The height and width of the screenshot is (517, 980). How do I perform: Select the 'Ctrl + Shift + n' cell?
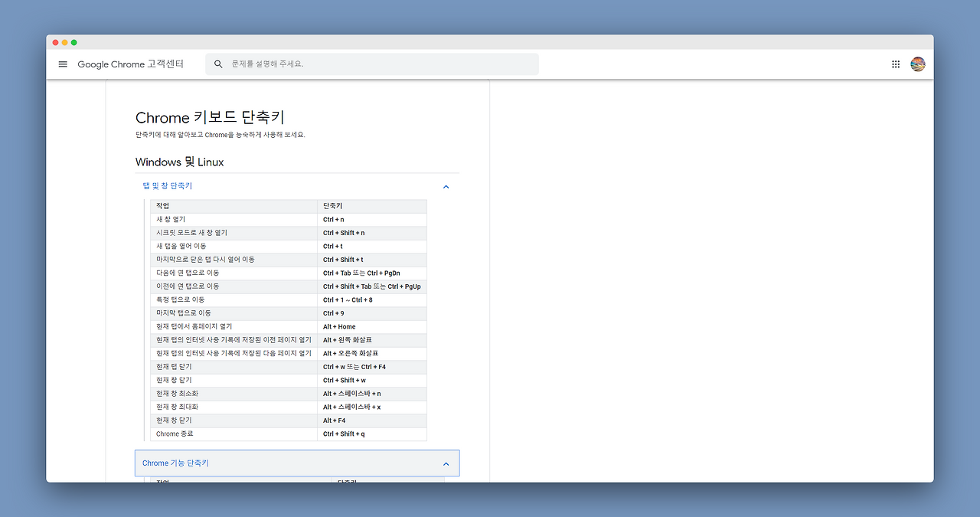tap(372, 233)
